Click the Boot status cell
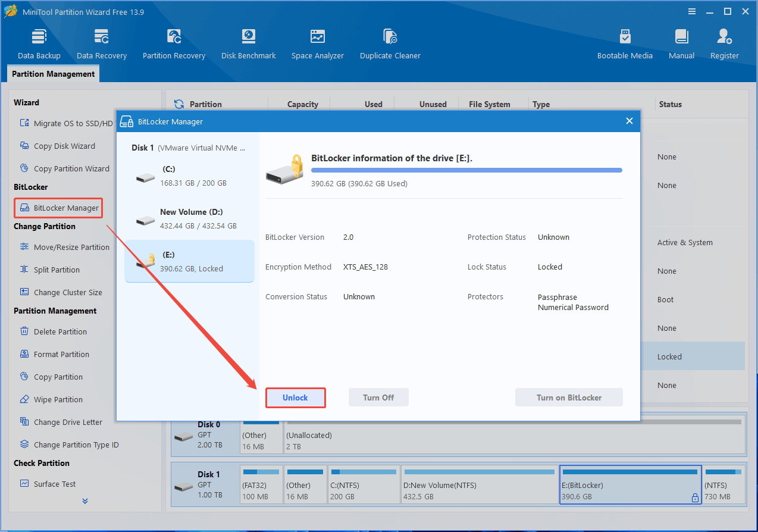The image size is (758, 532). pyautogui.click(x=665, y=299)
